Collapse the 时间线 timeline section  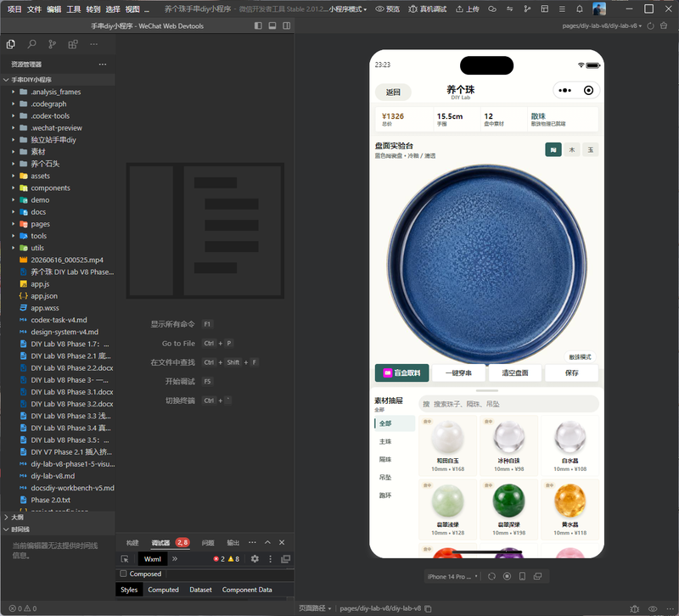click(x=6, y=529)
